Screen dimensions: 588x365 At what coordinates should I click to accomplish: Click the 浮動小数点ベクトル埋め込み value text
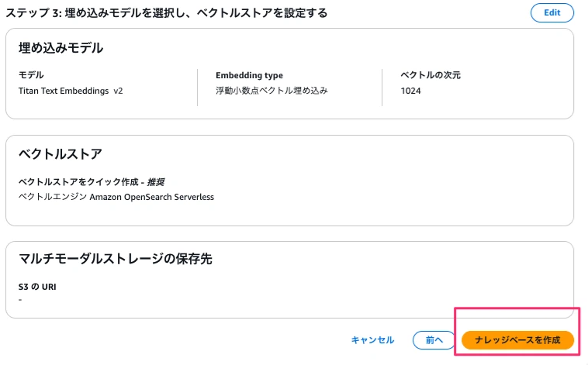click(x=272, y=91)
